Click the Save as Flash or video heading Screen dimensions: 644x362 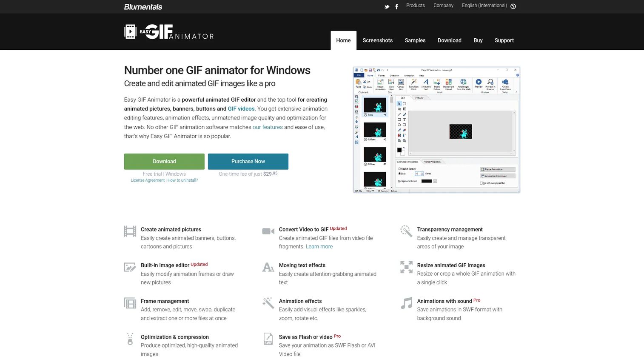tap(306, 337)
